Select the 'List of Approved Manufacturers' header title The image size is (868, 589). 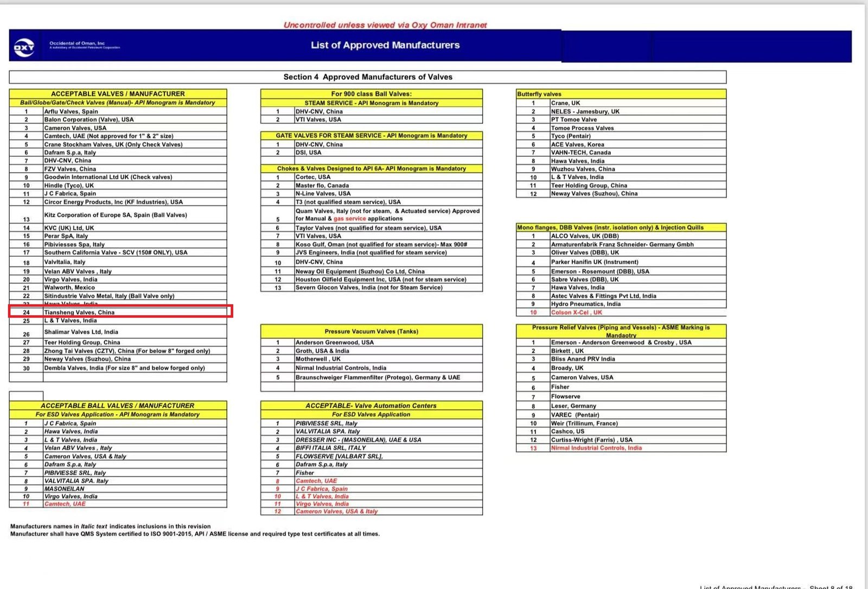pos(385,45)
